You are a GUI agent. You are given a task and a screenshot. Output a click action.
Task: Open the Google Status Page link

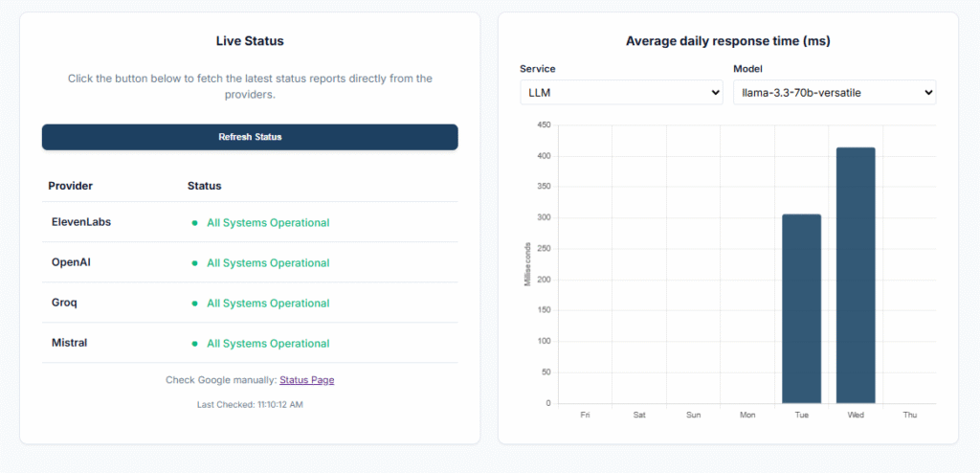306,380
